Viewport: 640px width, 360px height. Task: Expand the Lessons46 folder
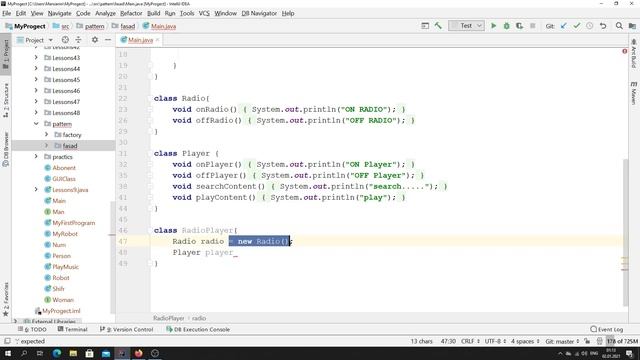[x=36, y=91]
